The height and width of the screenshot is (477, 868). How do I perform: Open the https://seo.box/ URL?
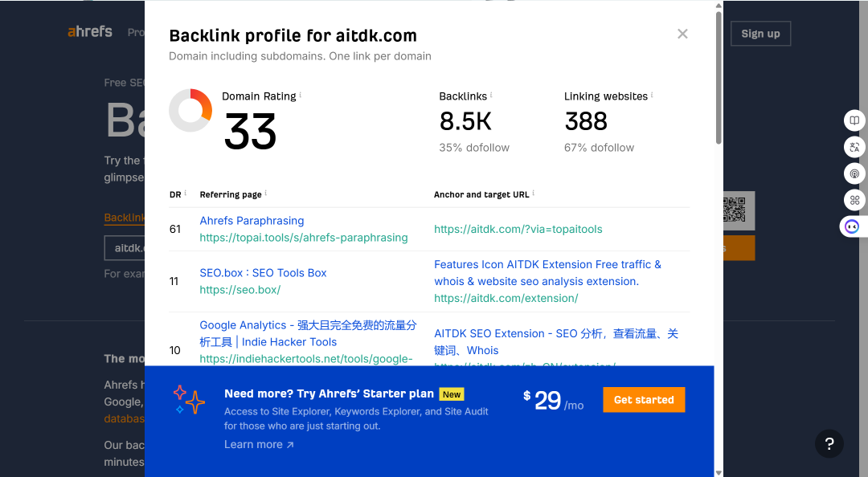[x=240, y=289]
